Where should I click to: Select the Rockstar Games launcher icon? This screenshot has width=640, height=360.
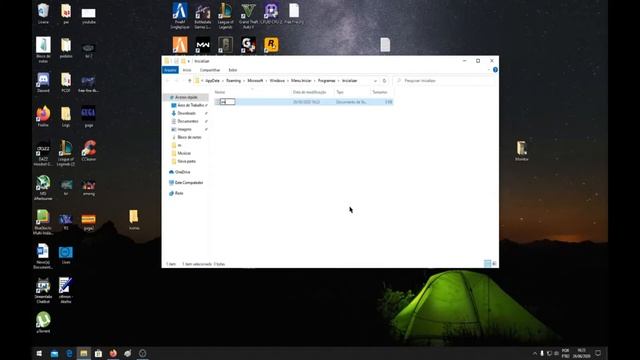pyautogui.click(x=271, y=45)
